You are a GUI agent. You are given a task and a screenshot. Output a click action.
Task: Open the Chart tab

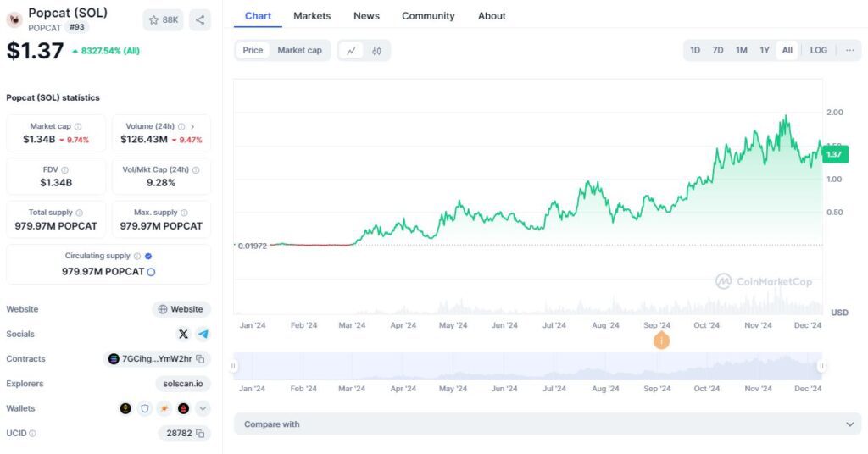pyautogui.click(x=258, y=16)
